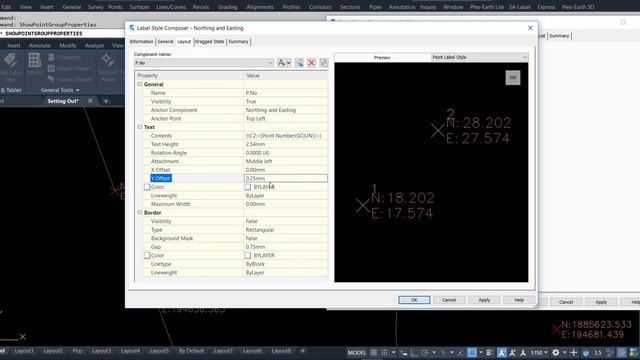
Task: Collapse the Text property group
Action: 140,127
